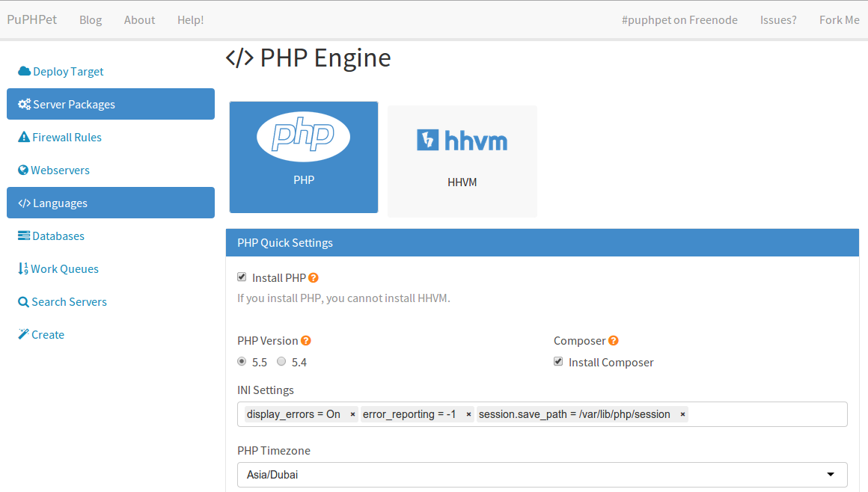Open the PHP Timezone dropdown showing Asia/Dubai

pyautogui.click(x=542, y=475)
